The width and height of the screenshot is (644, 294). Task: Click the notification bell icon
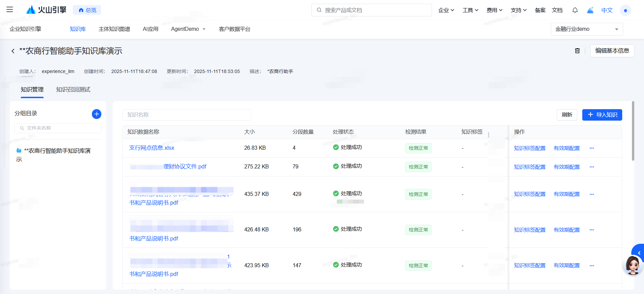(x=575, y=10)
